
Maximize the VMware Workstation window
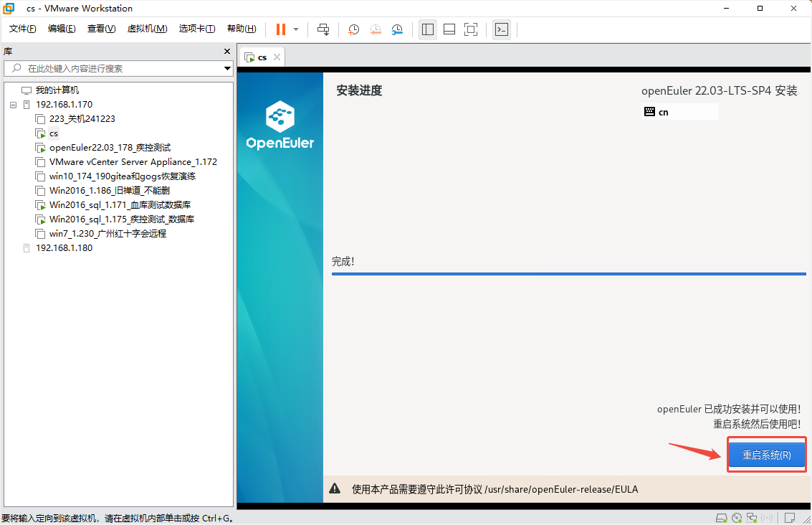pyautogui.click(x=760, y=9)
